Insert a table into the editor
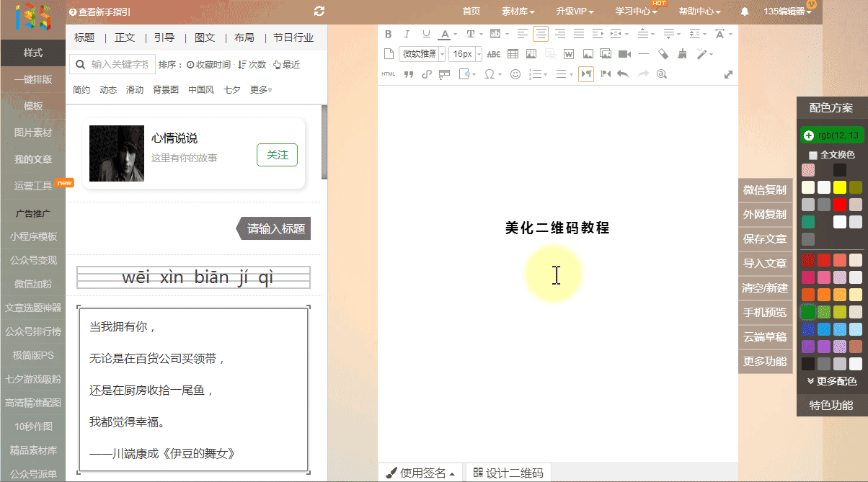 pos(513,54)
